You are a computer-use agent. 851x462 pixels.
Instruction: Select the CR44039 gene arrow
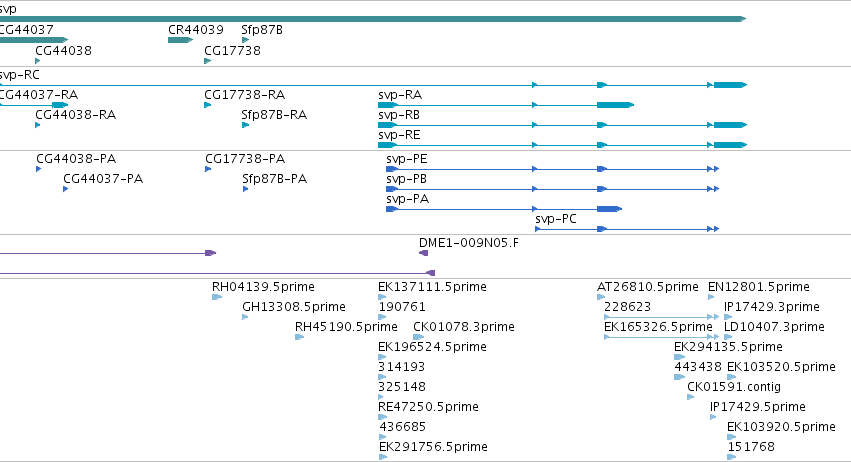(x=181, y=40)
